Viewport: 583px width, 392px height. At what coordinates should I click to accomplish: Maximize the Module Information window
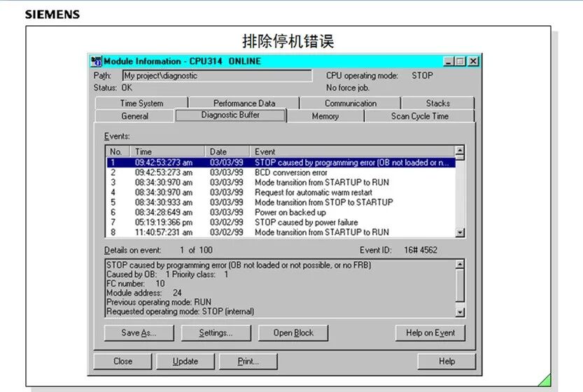[461, 62]
